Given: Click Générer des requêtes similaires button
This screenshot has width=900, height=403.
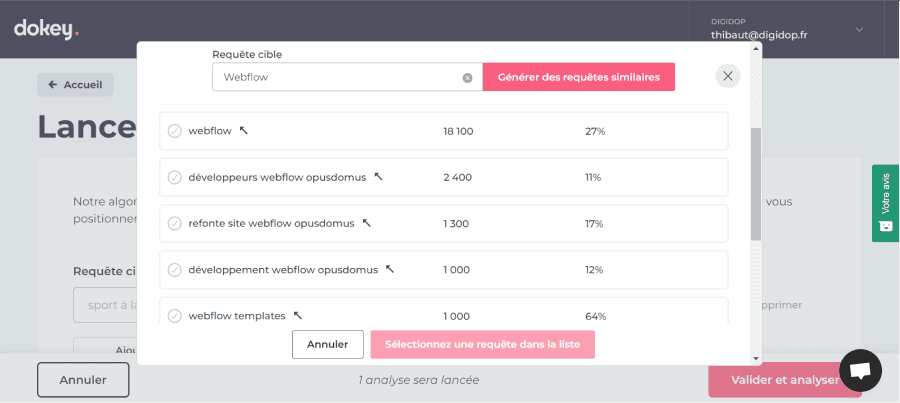Looking at the screenshot, I should (x=579, y=77).
